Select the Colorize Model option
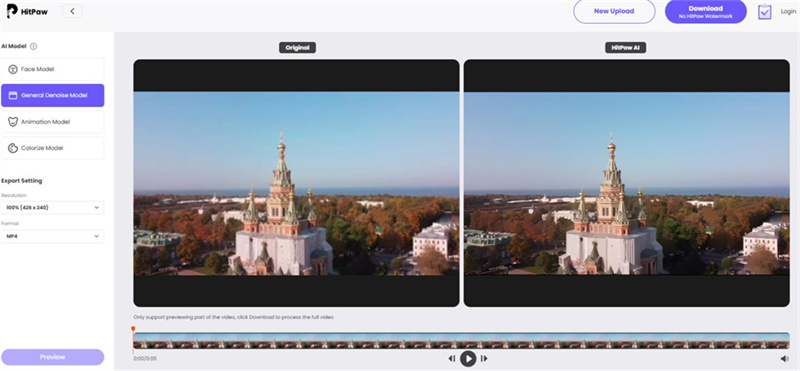The width and height of the screenshot is (800, 371). 53,148
